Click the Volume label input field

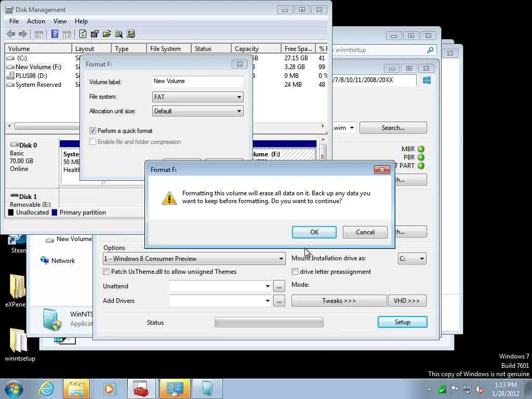point(198,82)
